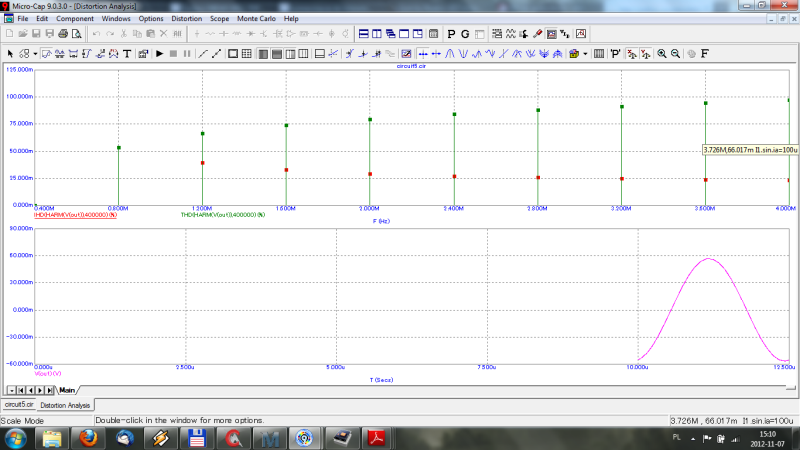Click the Peak cursor function icon

pyautogui.click(x=449, y=54)
